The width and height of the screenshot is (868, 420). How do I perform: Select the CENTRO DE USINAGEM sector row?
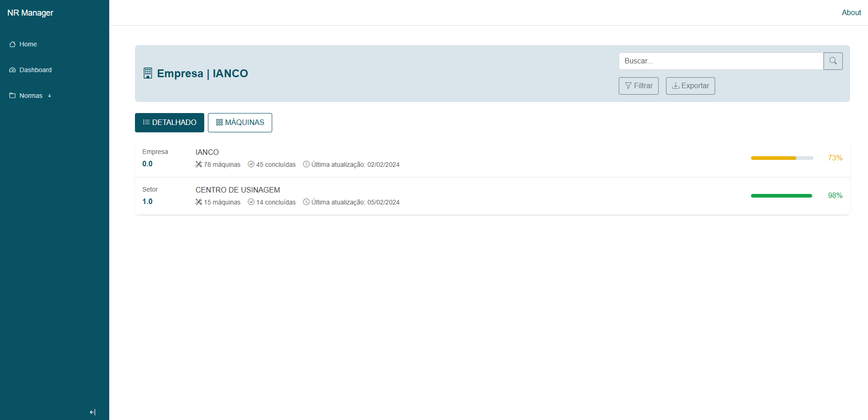tap(492, 196)
